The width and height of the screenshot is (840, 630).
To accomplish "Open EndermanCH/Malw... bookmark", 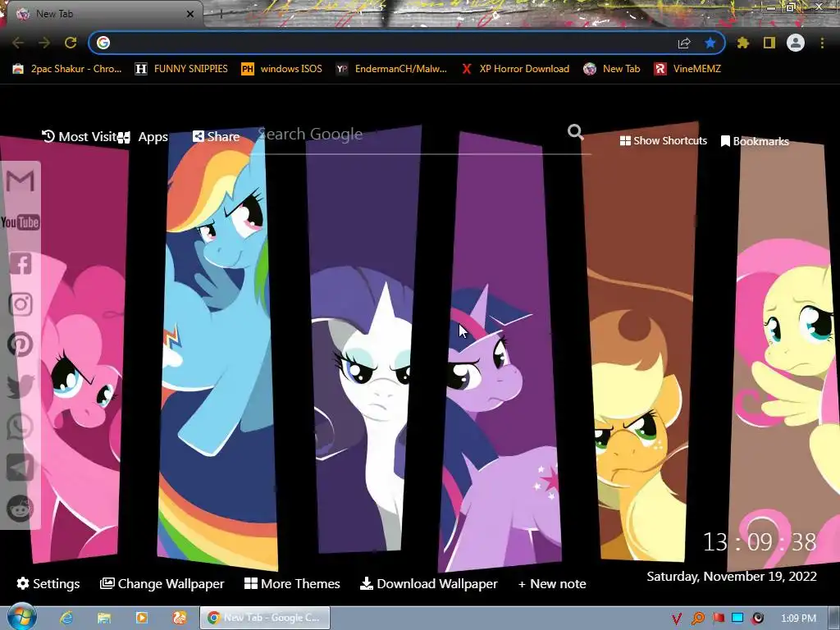I will tap(391, 69).
